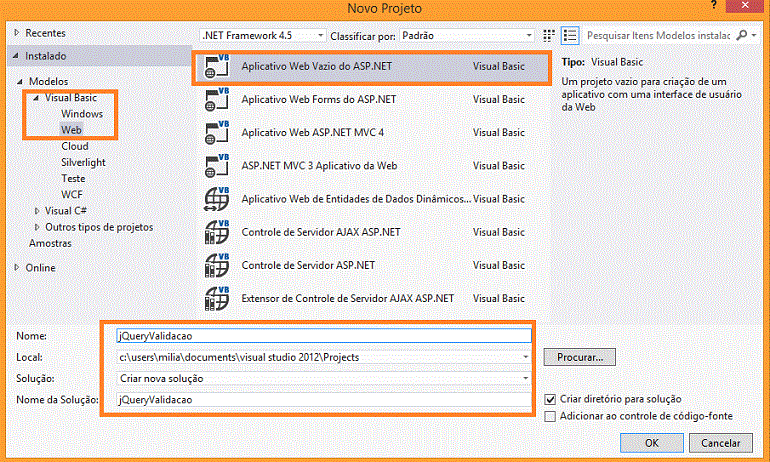Select Aplicativo Web ASP.NET MVC 4 text

[312, 133]
